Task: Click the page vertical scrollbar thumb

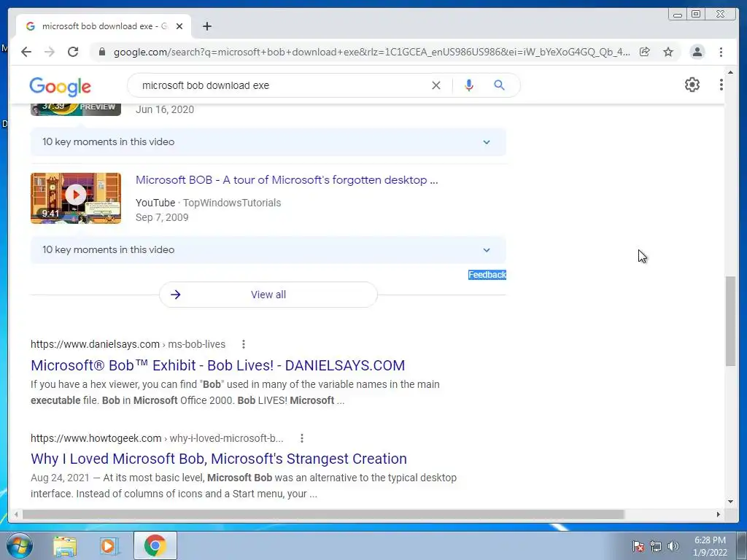Action: tap(731, 321)
